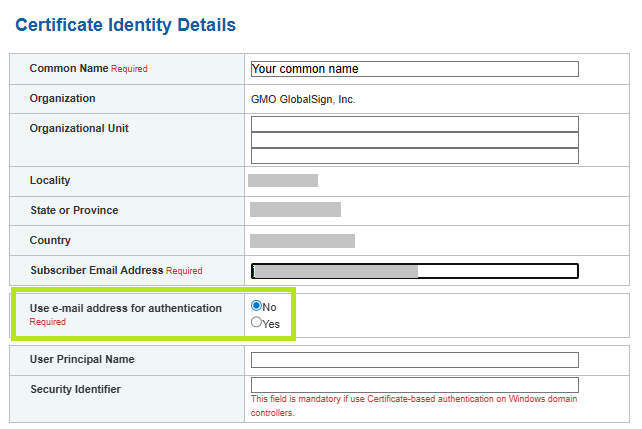Click the Organizational Unit label
This screenshot has width=642, height=429.
(79, 128)
